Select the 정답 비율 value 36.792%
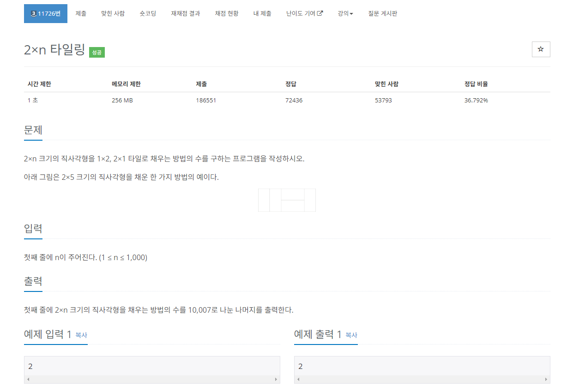The image size is (573, 392). [x=476, y=100]
